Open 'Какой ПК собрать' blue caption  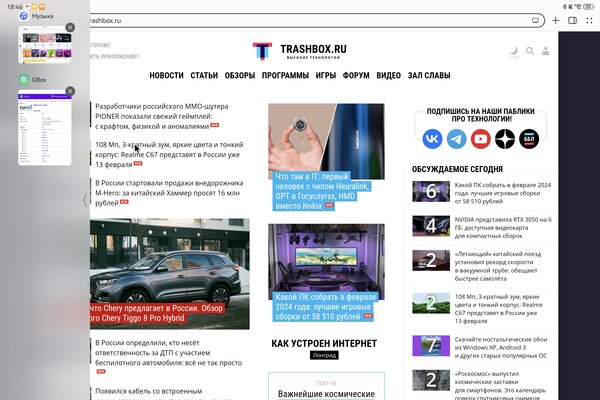click(325, 307)
